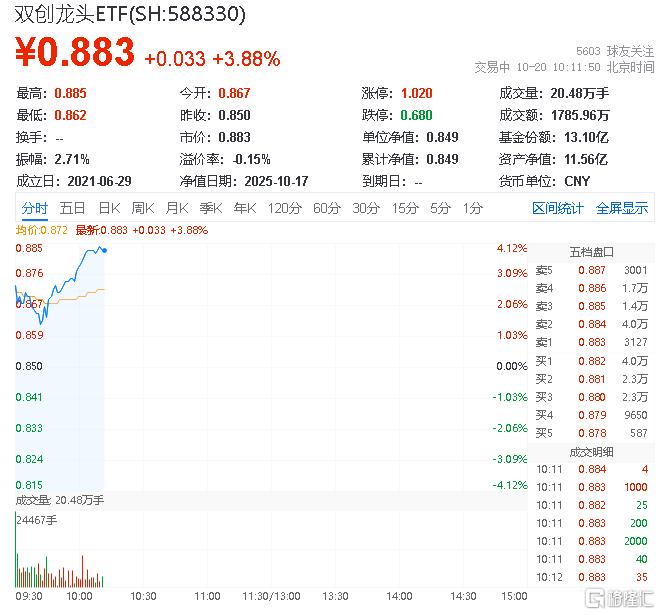660x615 pixels.
Task: Select the 卖1 ask row at 0.883
Action: (590, 342)
